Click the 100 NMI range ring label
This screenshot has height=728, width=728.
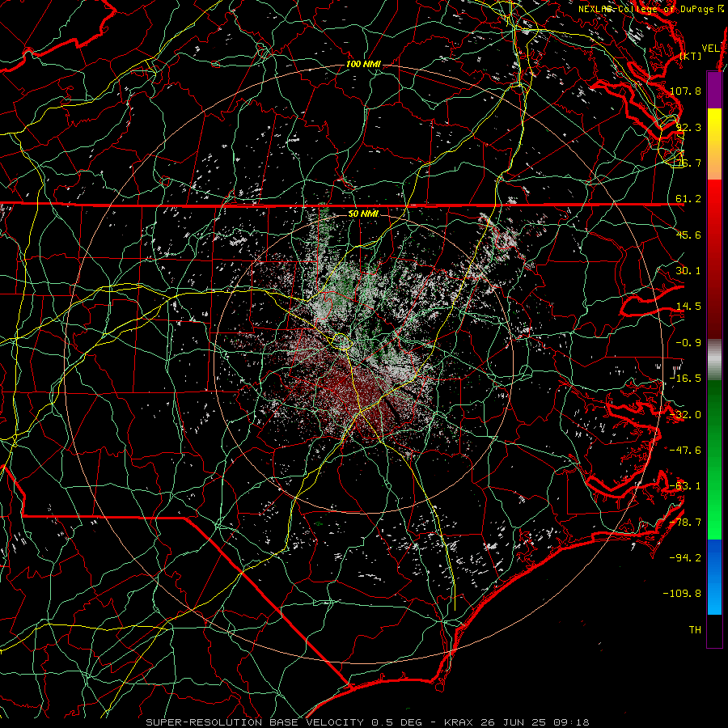coord(363,64)
